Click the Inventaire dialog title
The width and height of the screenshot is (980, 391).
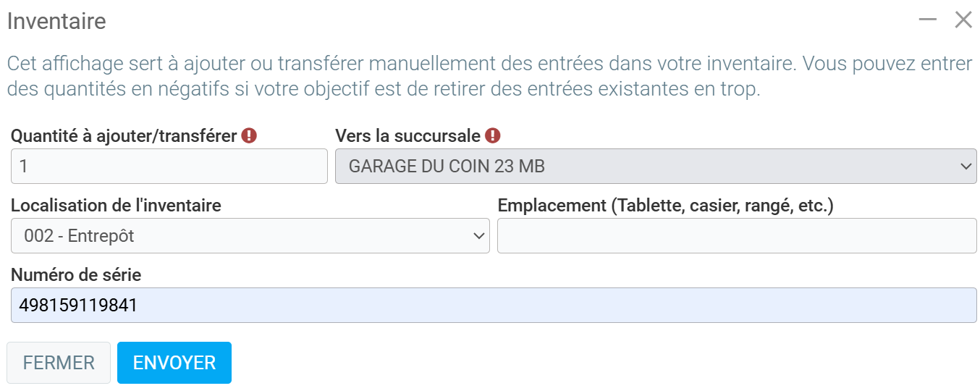[56, 21]
